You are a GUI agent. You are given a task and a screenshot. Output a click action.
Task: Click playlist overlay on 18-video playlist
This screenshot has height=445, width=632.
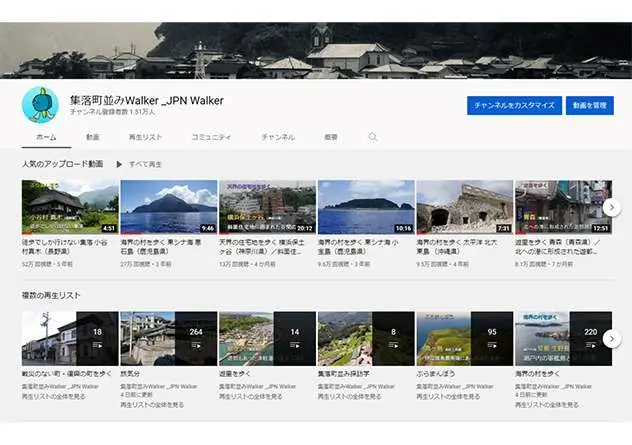(x=96, y=338)
